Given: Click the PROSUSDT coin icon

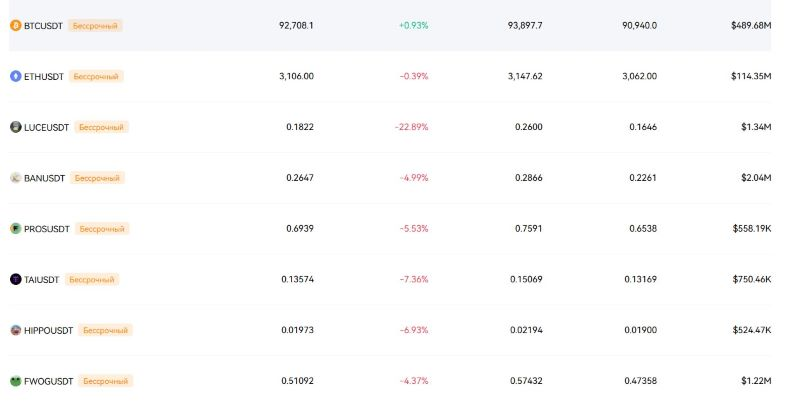Looking at the screenshot, I should [x=15, y=229].
